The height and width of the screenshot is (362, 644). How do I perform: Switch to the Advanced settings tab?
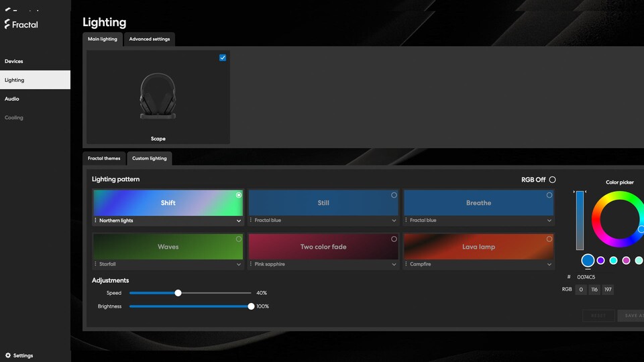point(150,39)
